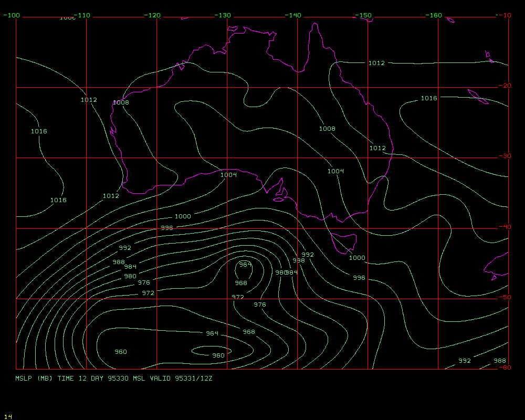Click the Kangaroo Island outline
Viewport: 525px width, 420px height.
tap(280, 198)
